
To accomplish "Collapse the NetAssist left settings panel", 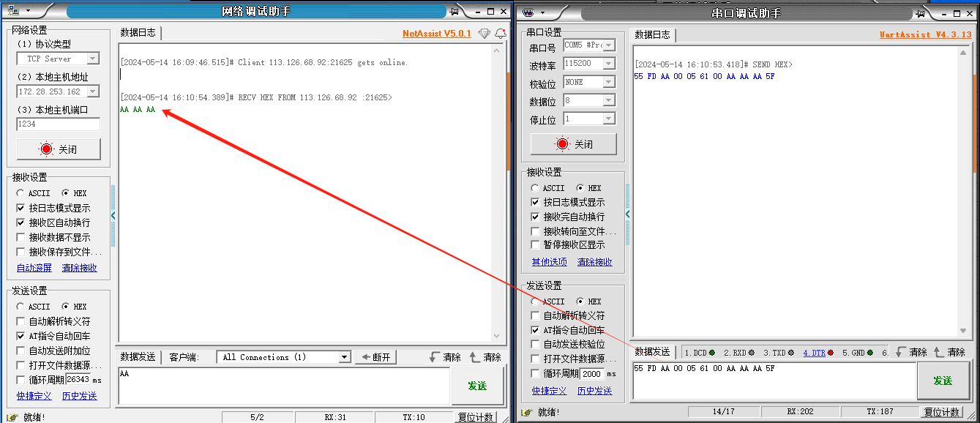I will point(113,216).
